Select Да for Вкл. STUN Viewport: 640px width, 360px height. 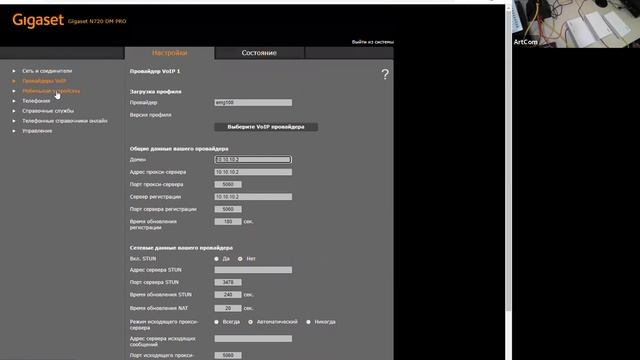(217, 259)
